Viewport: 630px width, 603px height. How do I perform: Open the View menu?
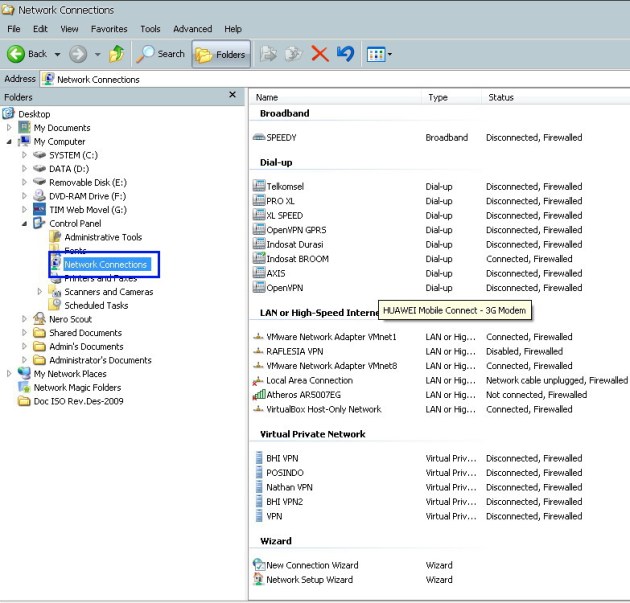tap(69, 29)
